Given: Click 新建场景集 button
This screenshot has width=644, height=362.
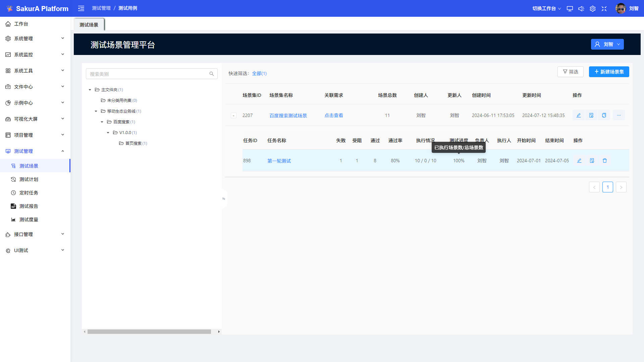Looking at the screenshot, I should pyautogui.click(x=609, y=72).
